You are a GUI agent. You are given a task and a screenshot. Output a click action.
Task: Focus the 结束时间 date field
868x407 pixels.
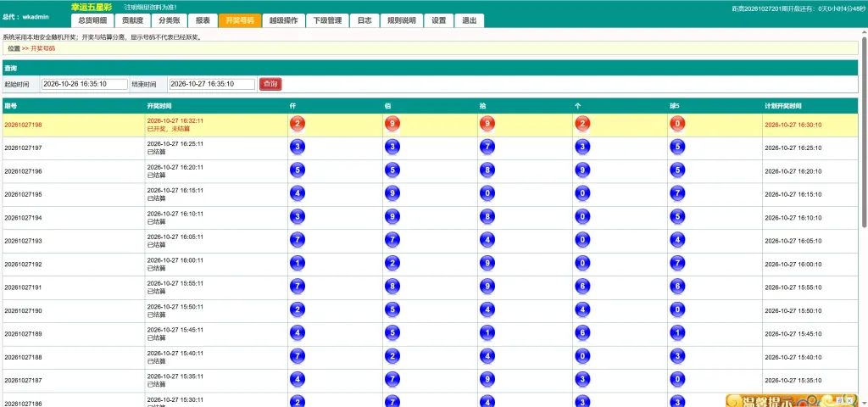[x=212, y=84]
